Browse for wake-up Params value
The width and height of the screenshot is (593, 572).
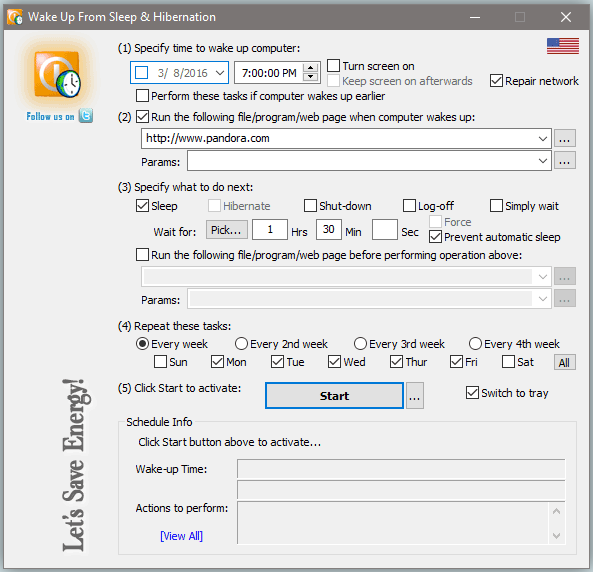(565, 160)
